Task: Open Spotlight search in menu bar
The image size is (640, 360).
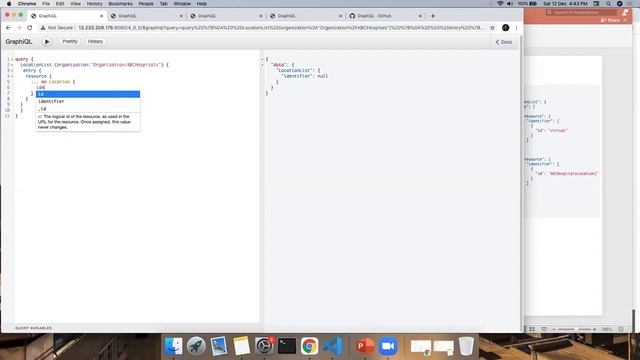Action: (608, 4)
